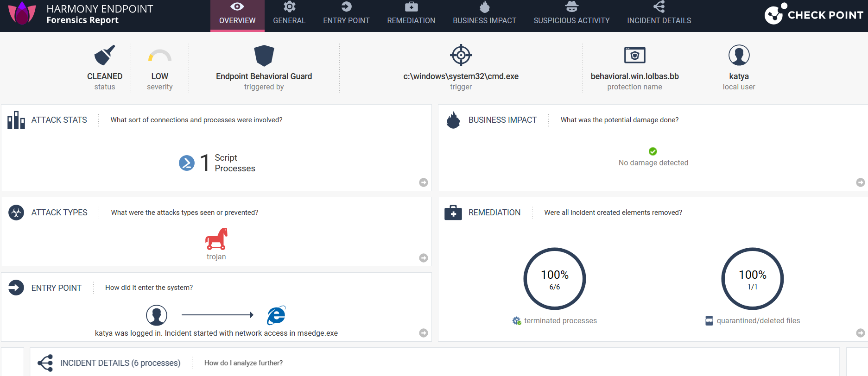Expand the Attack Stats panel arrow

(424, 182)
